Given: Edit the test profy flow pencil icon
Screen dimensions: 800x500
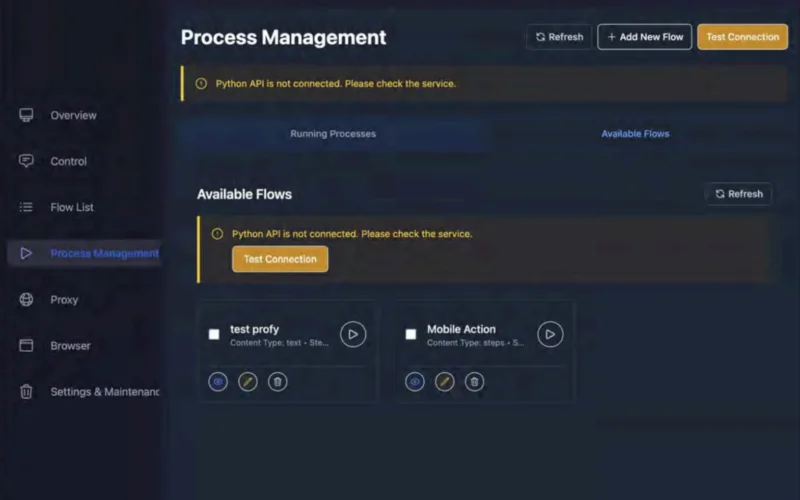Looking at the screenshot, I should pyautogui.click(x=248, y=382).
